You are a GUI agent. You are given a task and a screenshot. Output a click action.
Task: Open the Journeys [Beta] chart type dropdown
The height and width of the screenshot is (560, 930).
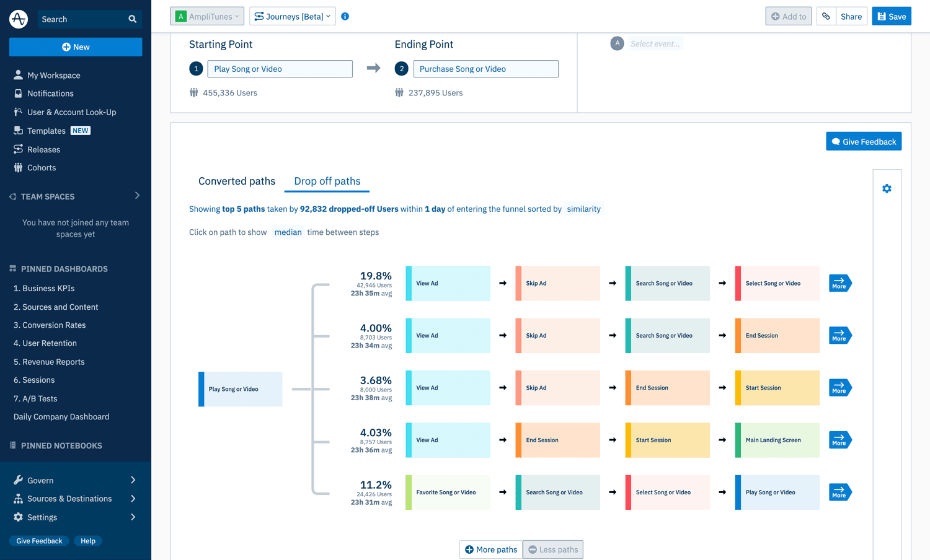(293, 17)
